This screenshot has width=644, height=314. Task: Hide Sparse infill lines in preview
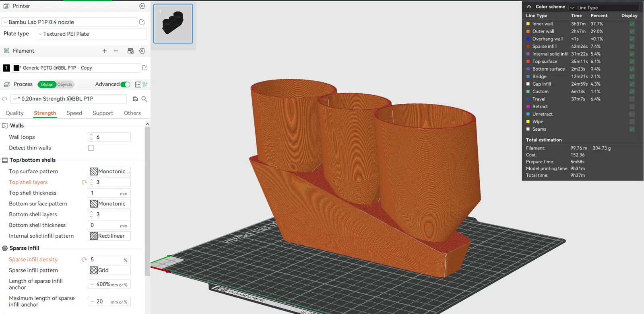(x=632, y=47)
